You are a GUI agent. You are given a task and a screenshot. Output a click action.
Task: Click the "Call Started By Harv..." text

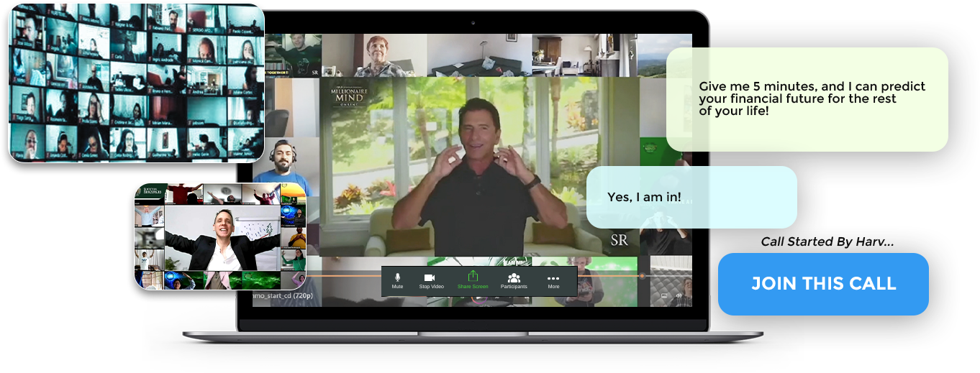[x=827, y=242]
